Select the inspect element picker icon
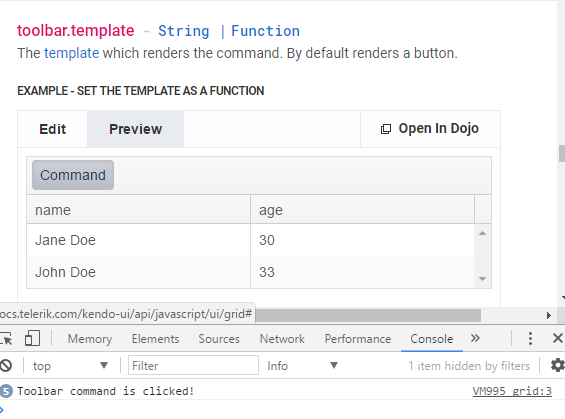The image size is (565, 419). (5, 339)
